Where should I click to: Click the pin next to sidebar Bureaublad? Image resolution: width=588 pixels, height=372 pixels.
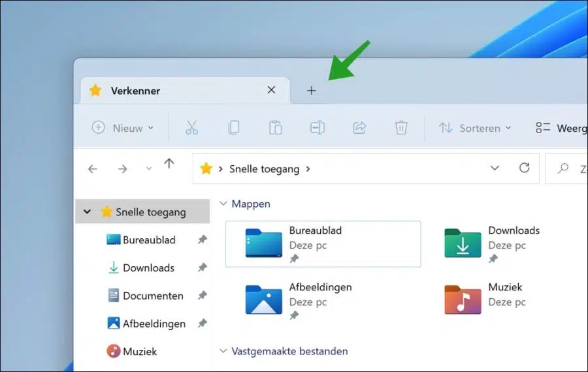(x=203, y=240)
